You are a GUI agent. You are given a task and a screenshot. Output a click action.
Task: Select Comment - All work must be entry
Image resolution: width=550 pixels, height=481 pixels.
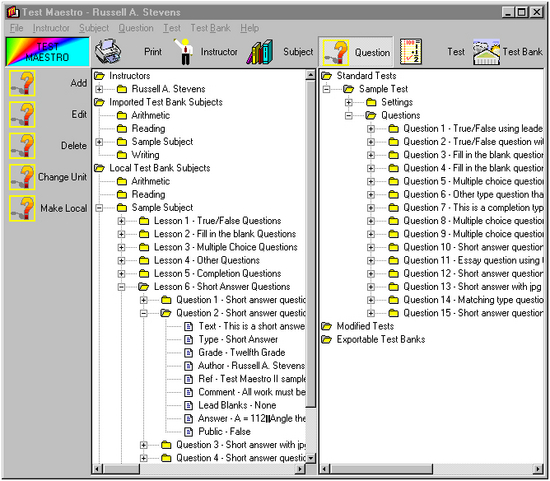[x=252, y=392]
